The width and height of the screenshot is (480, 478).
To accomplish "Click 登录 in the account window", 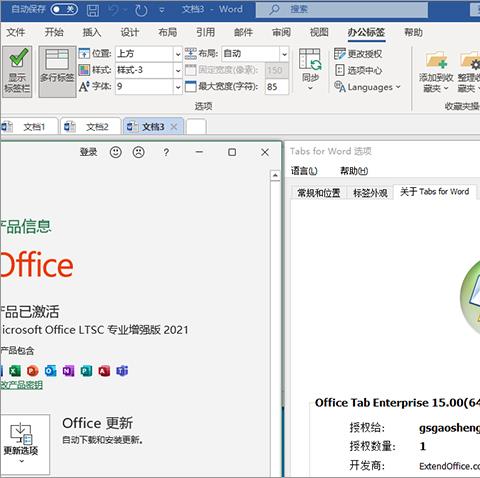I will pos(88,152).
